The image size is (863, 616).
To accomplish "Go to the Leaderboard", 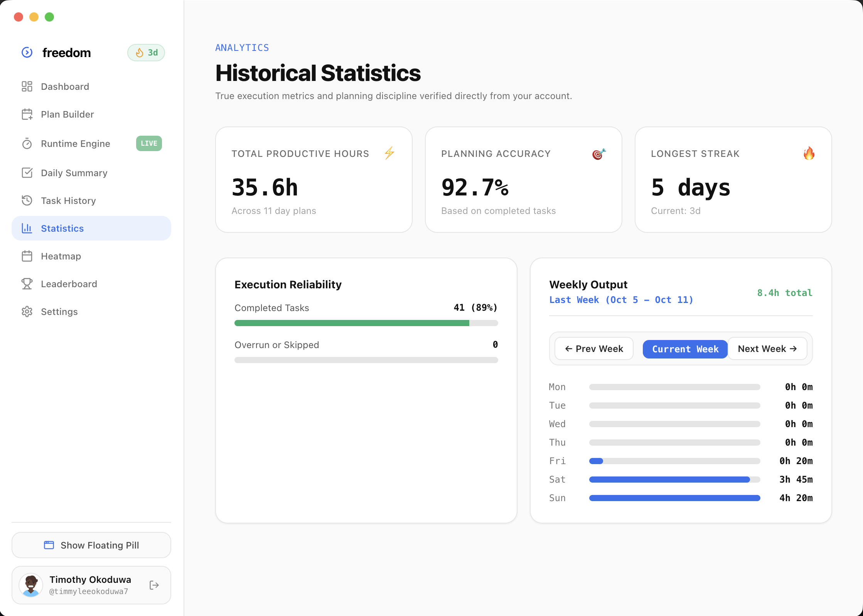I will pos(91,284).
